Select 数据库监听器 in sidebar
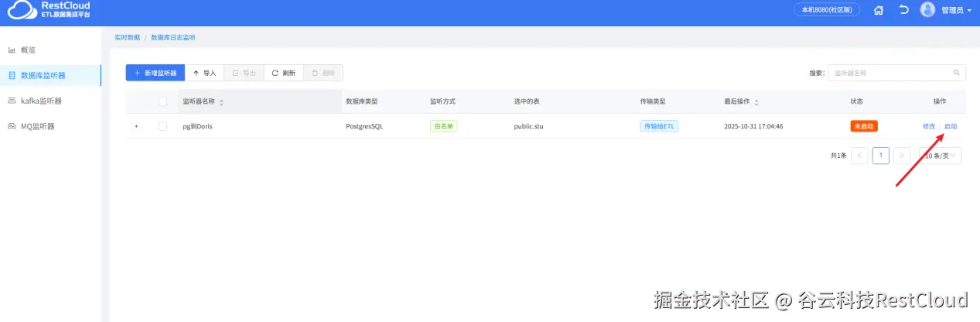980x322 pixels. click(50, 76)
